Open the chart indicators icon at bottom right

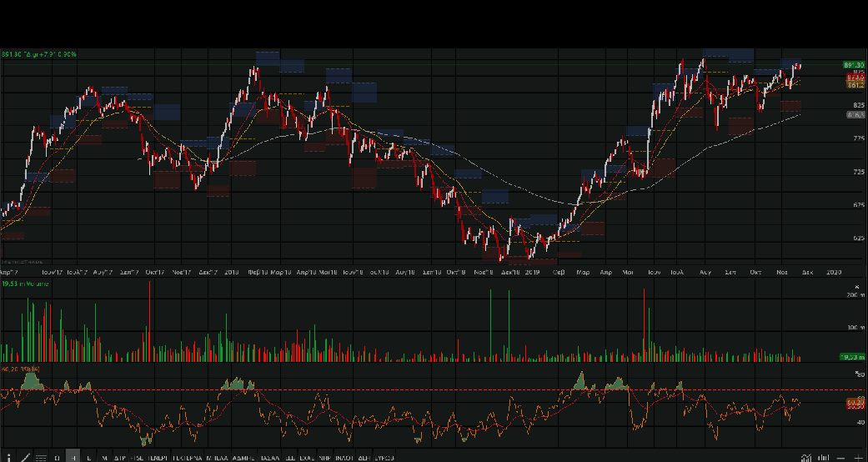pos(805,457)
